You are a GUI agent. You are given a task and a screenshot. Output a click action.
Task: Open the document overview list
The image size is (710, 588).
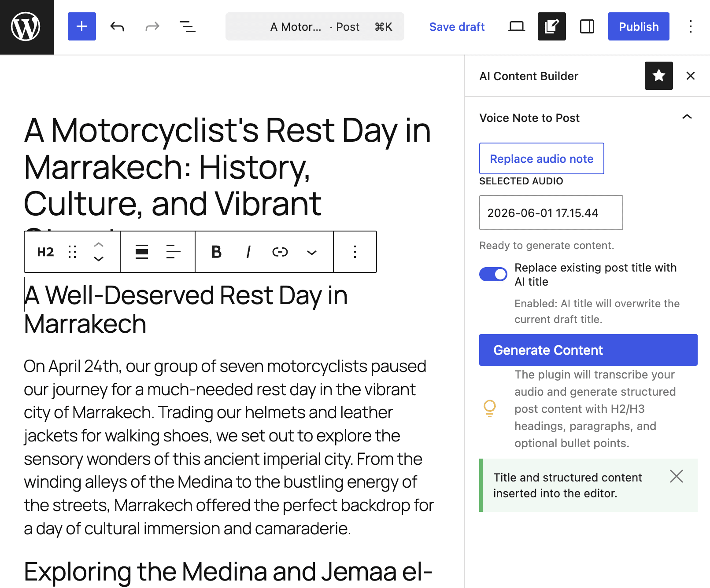(x=188, y=26)
